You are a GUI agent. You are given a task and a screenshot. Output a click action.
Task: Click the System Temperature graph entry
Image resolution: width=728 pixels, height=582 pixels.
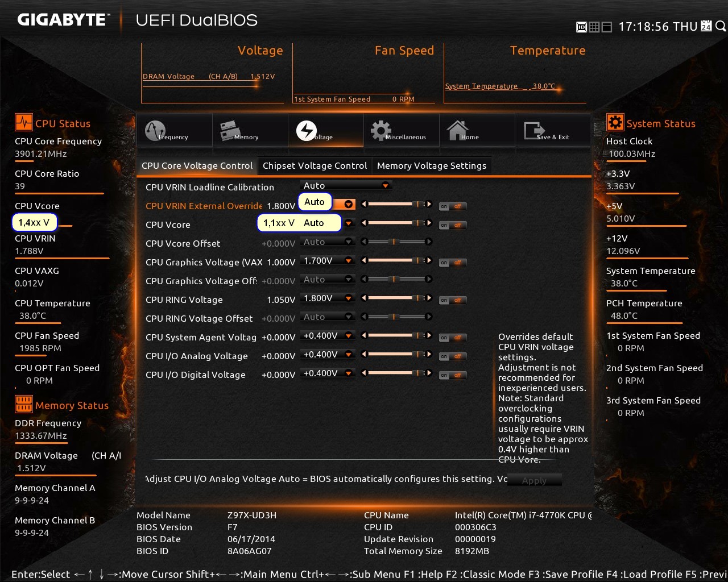click(500, 86)
